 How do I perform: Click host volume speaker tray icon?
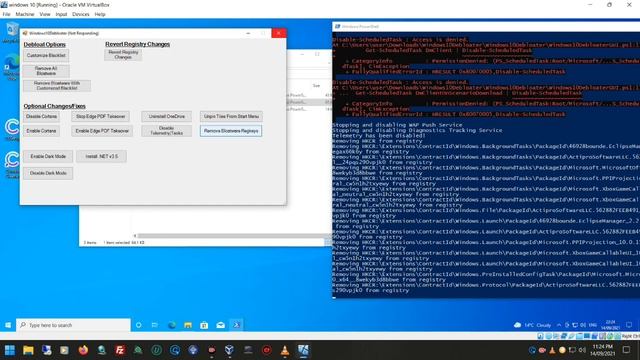[582, 350]
